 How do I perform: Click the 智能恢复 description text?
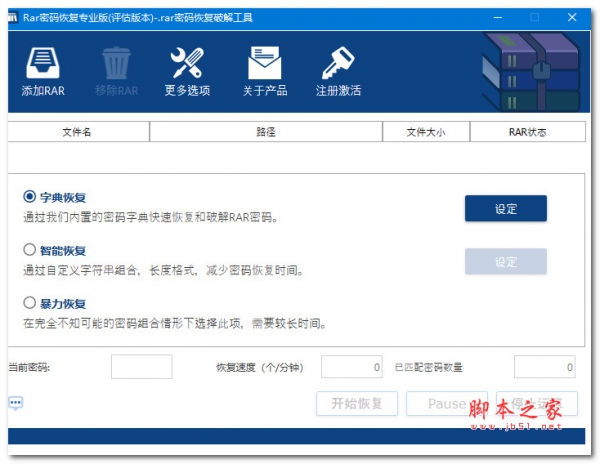click(163, 271)
